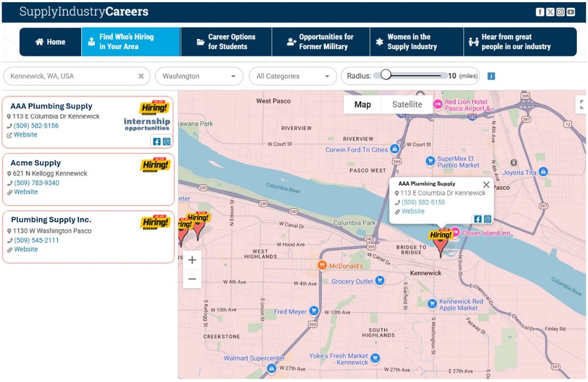
Task: Toggle fullscreen view on the map
Action: (x=581, y=105)
